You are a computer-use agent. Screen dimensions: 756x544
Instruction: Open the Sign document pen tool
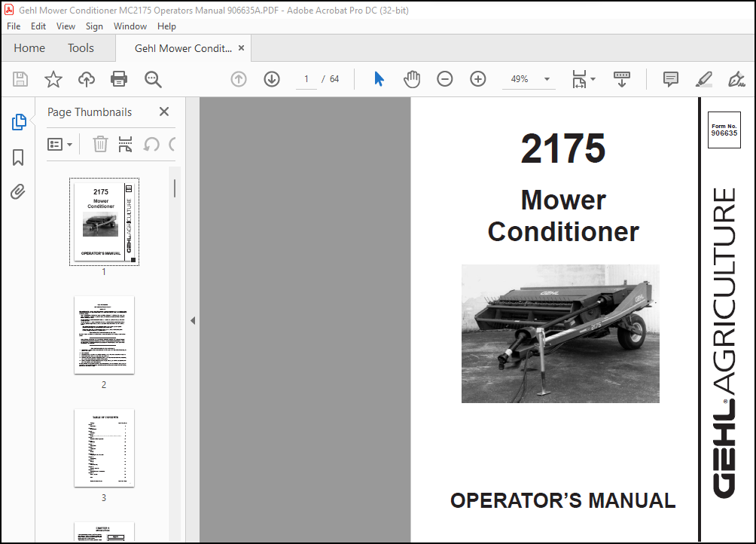[x=736, y=79]
